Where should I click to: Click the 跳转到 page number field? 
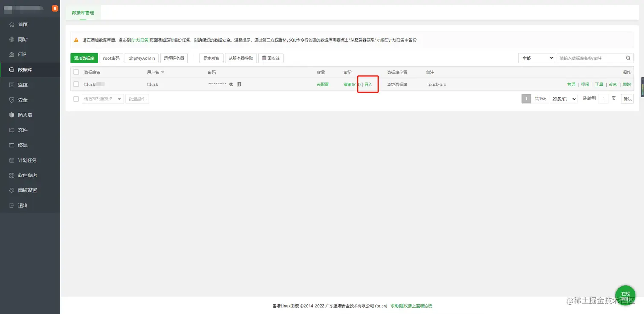pos(604,99)
